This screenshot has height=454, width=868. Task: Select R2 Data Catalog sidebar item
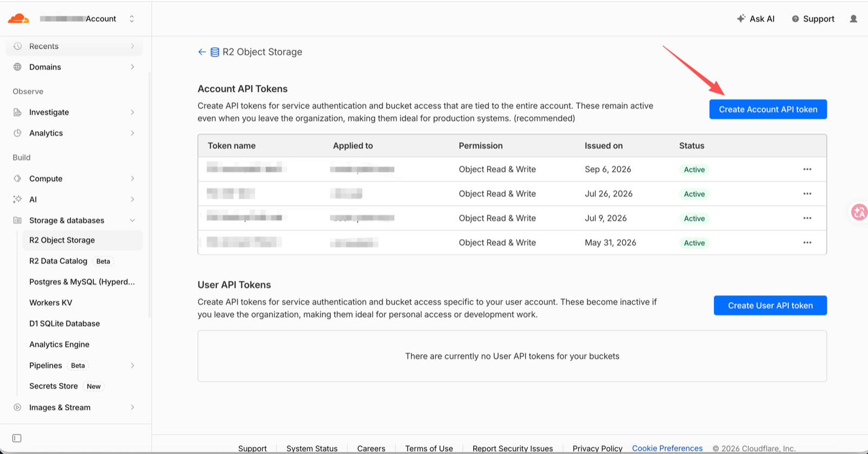pyautogui.click(x=82, y=261)
